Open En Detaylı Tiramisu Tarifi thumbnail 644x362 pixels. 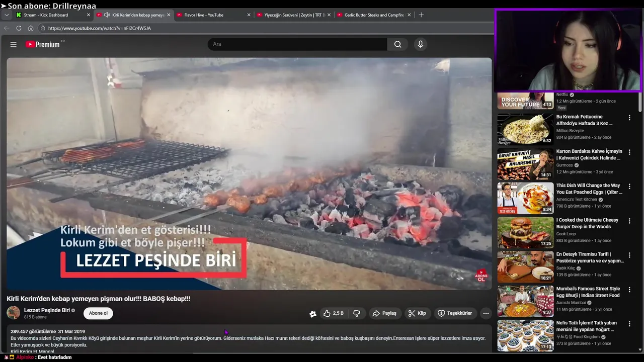pyautogui.click(x=525, y=267)
